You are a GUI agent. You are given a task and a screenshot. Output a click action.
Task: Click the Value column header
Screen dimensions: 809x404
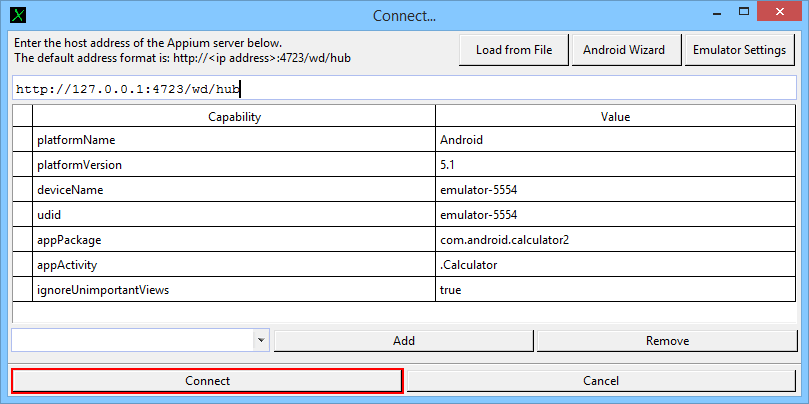click(x=615, y=117)
